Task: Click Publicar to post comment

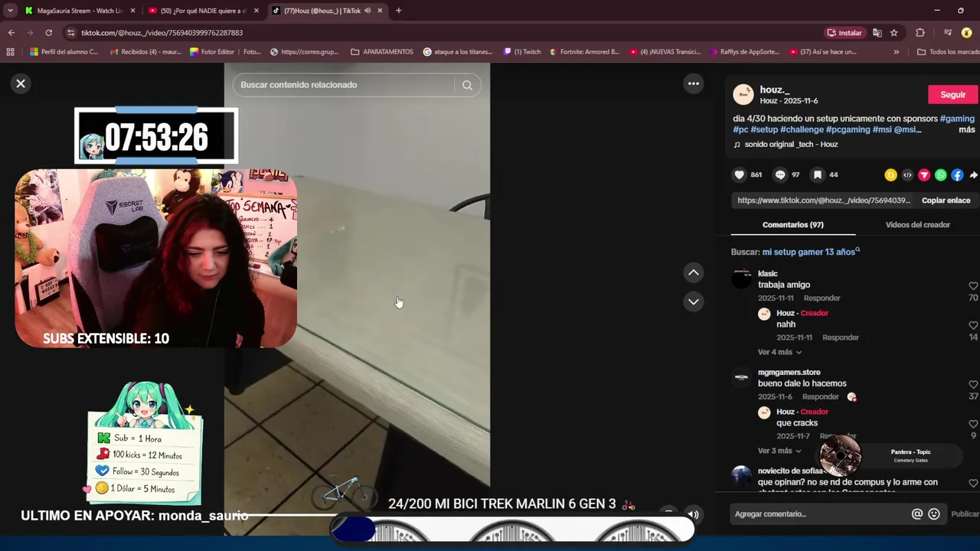Action: coord(965,514)
